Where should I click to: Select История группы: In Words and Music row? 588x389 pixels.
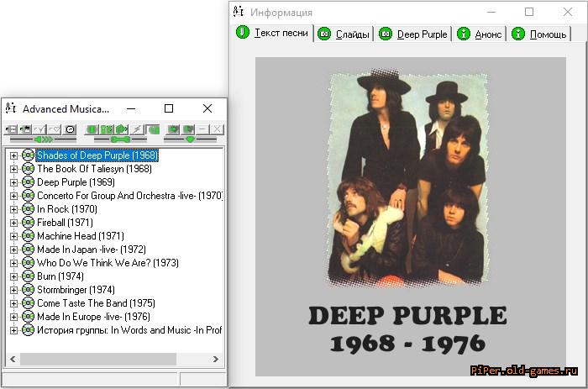129,330
